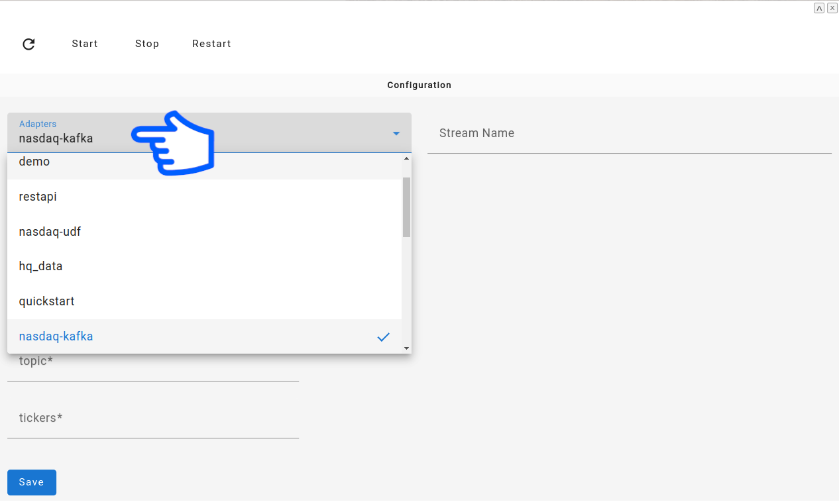Pick the hq_data adapter entry
Screen dimensions: 839x504
point(40,266)
